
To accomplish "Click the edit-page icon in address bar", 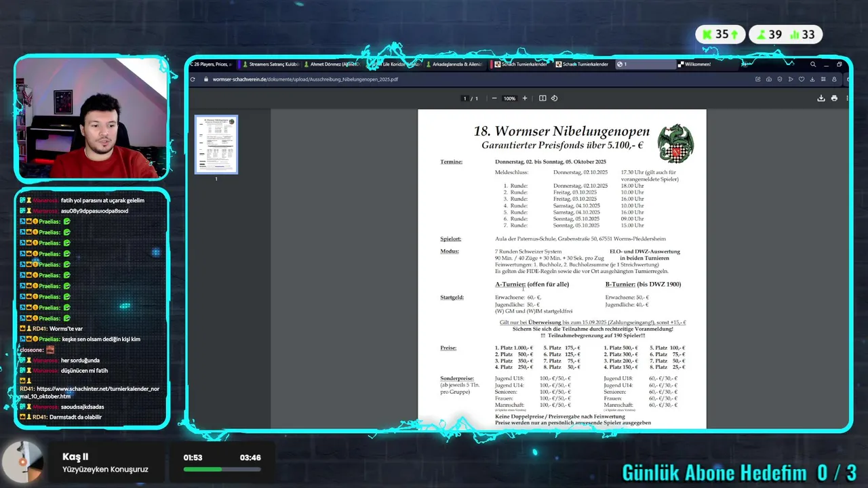I will (757, 79).
